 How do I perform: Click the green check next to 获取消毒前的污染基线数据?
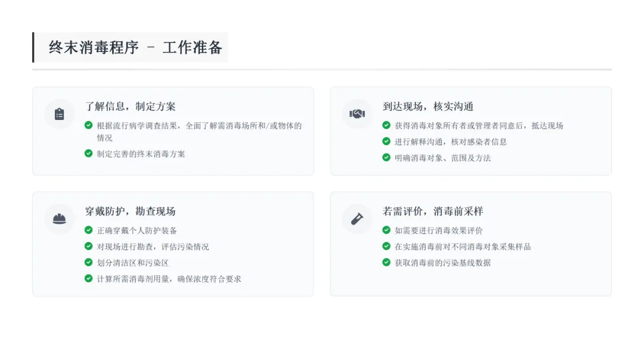pyautogui.click(x=386, y=263)
